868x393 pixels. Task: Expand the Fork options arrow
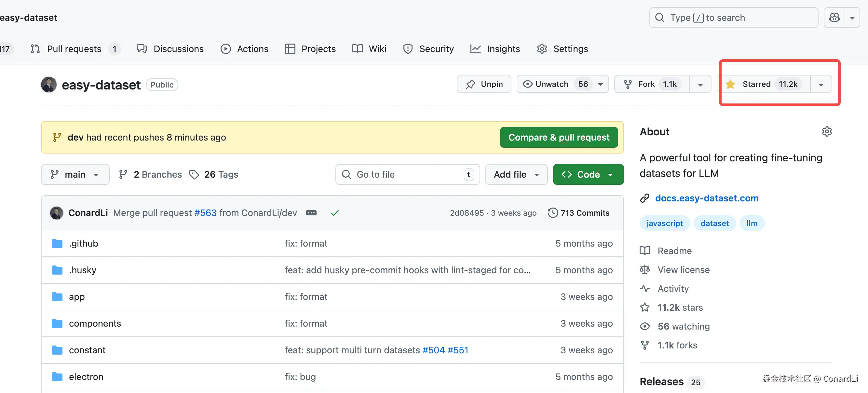(700, 84)
